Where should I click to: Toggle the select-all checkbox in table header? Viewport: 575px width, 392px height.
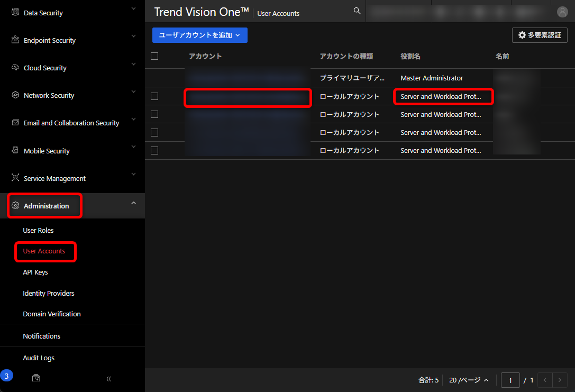154,56
